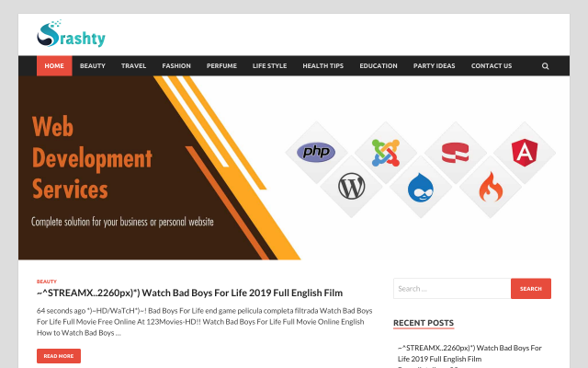Go to the Contact Us menu item
The image size is (588, 368).
[x=492, y=65]
